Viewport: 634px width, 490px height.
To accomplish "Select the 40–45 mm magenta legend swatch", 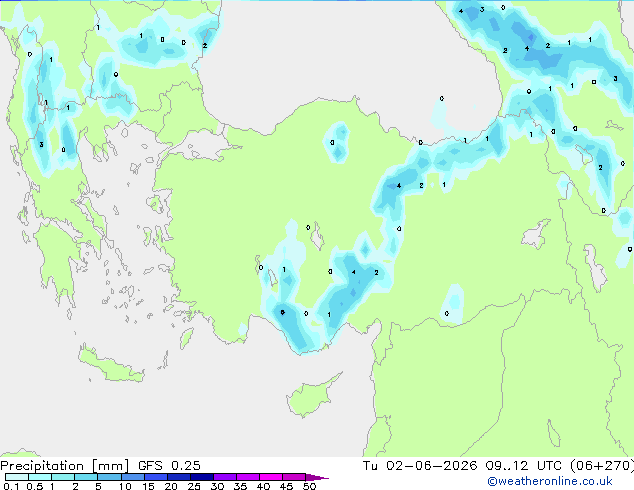I will [x=271, y=477].
